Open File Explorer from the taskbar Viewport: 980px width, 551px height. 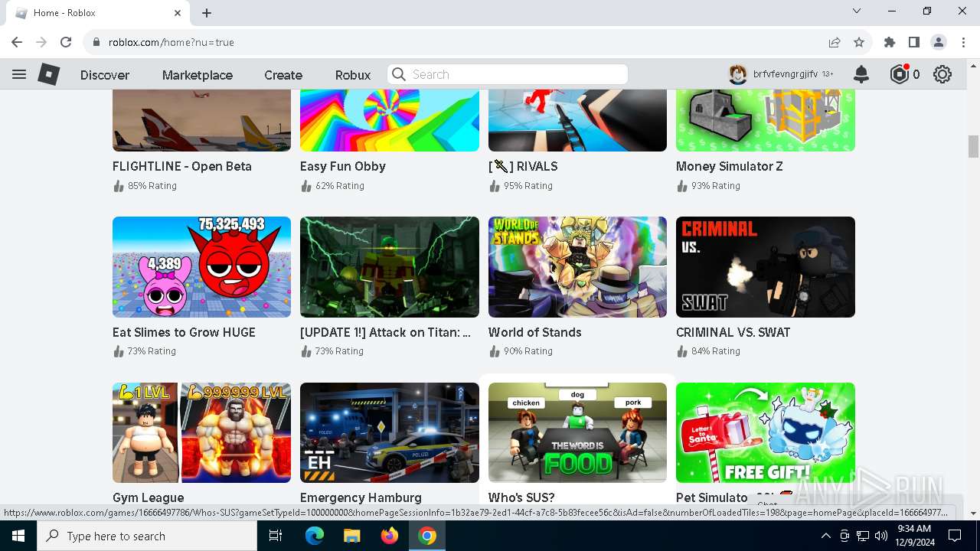pos(351,536)
